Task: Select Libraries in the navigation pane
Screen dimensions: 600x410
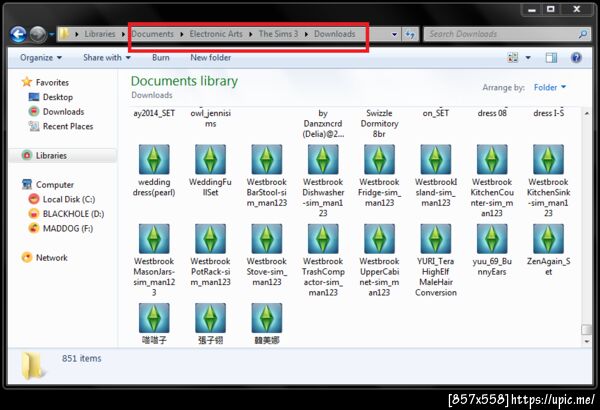Action: [x=51, y=155]
